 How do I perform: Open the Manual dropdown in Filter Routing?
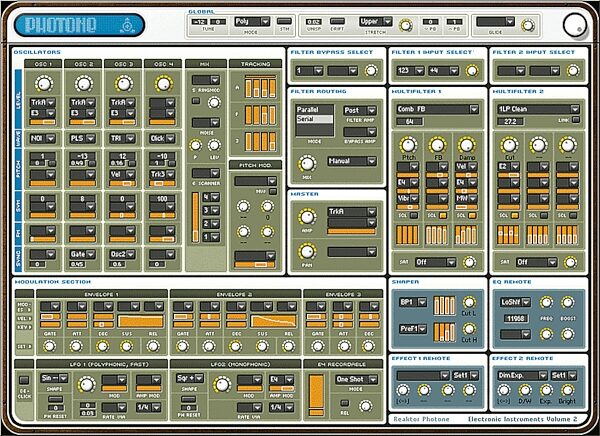coord(352,161)
